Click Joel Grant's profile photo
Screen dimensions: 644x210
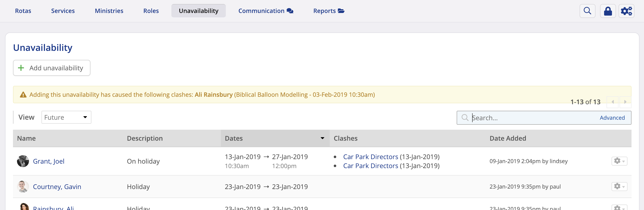[23, 161]
